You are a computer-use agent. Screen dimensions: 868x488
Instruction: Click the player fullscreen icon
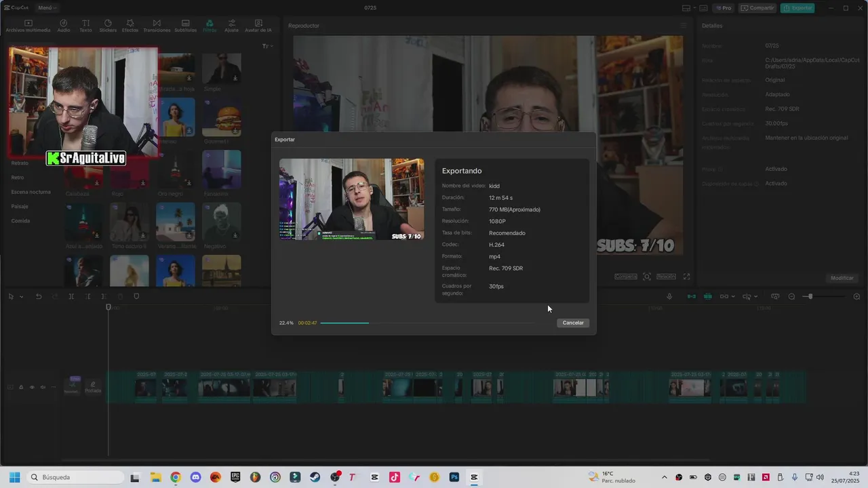[x=686, y=277]
